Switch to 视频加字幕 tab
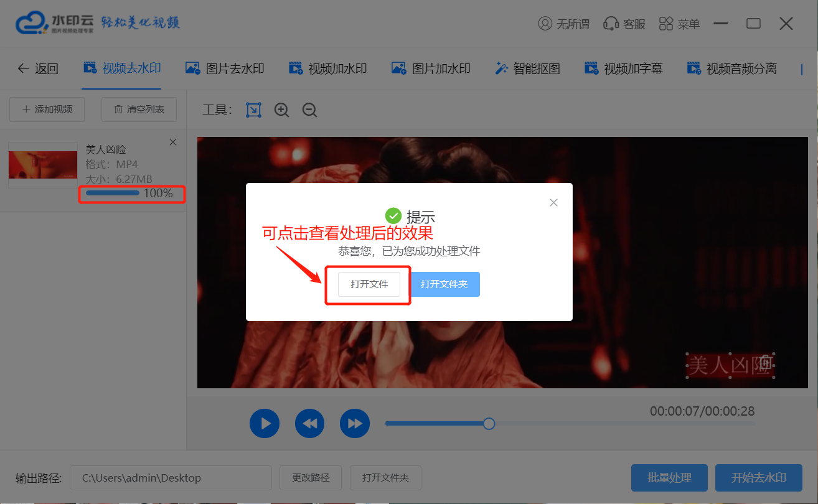This screenshot has height=504, width=818. point(623,68)
